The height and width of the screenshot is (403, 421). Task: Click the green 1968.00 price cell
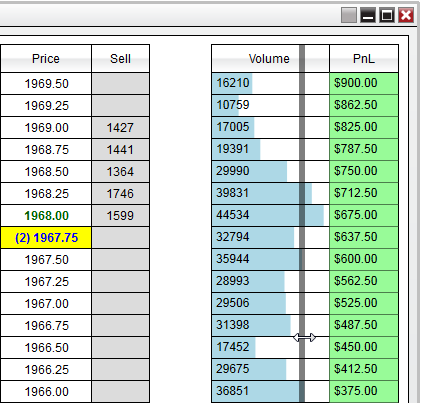click(46, 216)
